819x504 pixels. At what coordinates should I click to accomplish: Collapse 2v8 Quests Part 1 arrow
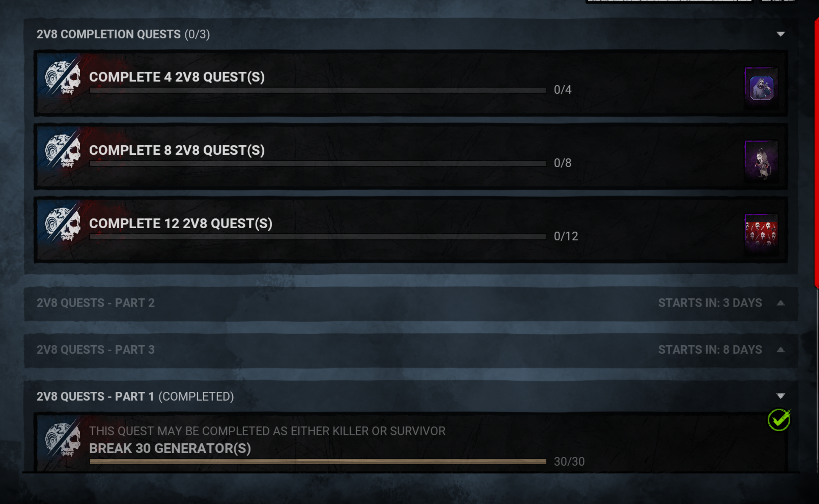pyautogui.click(x=781, y=396)
